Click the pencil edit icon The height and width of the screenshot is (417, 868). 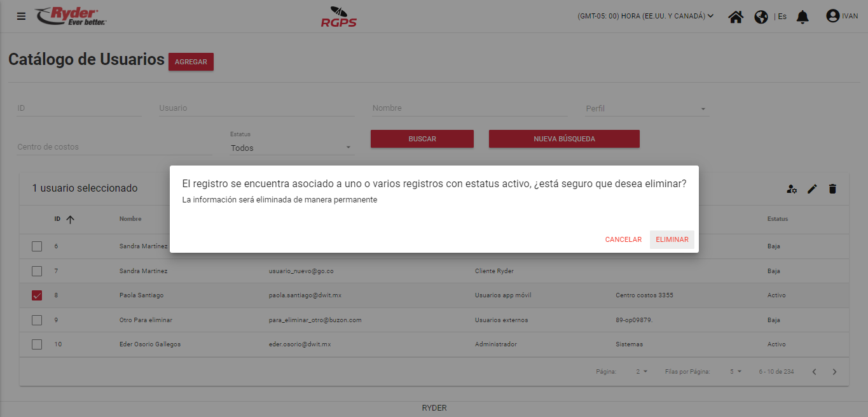pos(812,188)
